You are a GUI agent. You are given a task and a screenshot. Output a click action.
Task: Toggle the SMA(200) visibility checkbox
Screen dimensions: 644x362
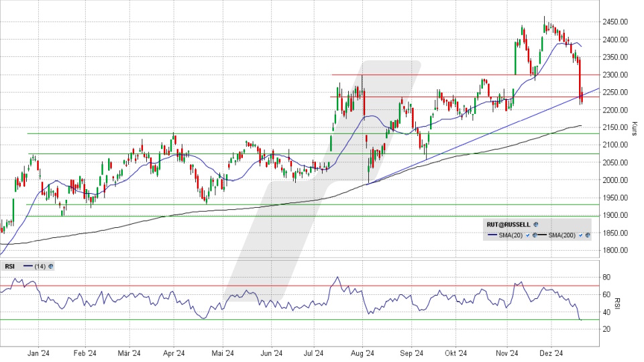point(580,235)
